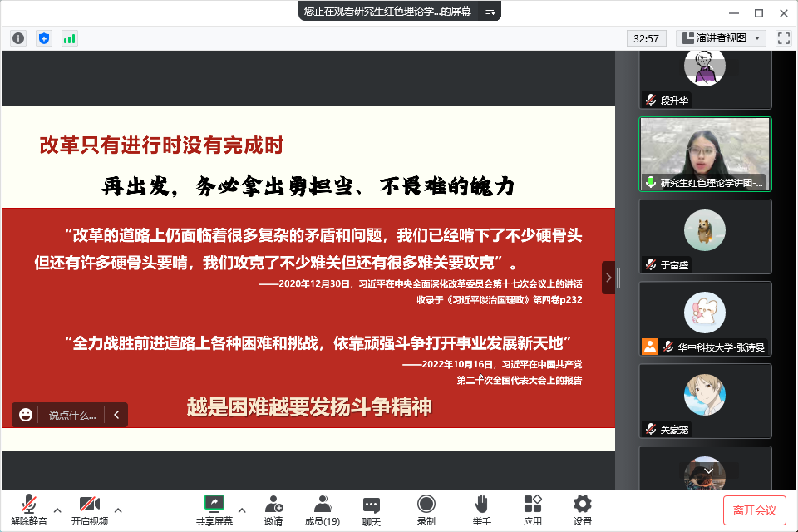Enter fullscreen mode using the top-right icon
The image size is (798, 532).
(783, 38)
